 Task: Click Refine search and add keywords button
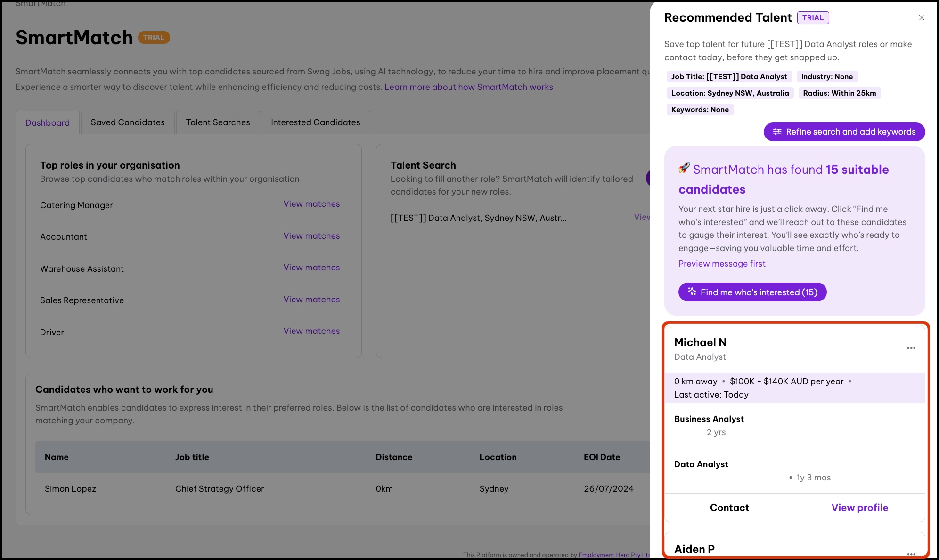point(844,132)
